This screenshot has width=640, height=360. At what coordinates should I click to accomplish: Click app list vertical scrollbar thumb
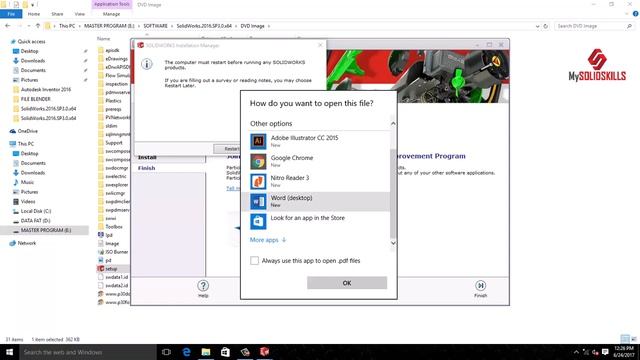[393, 194]
